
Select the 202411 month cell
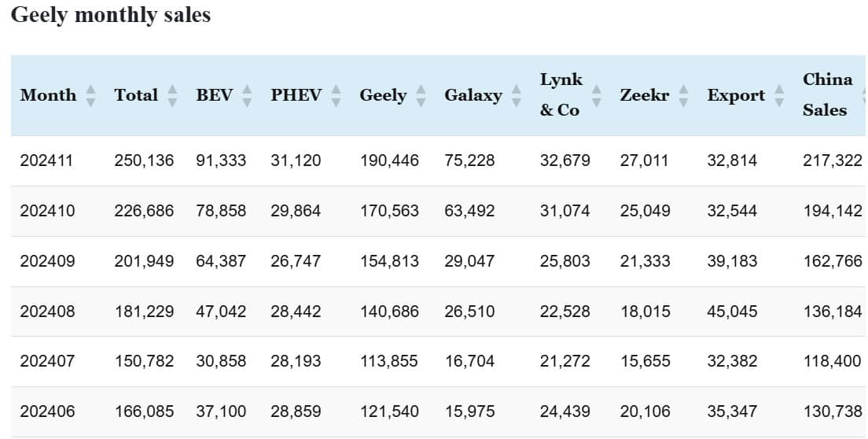46,160
